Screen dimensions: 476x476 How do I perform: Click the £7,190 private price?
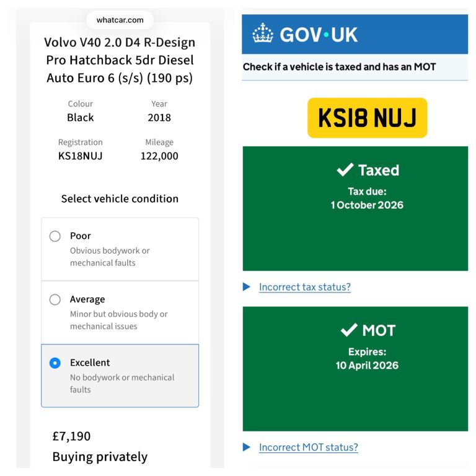[x=72, y=436]
